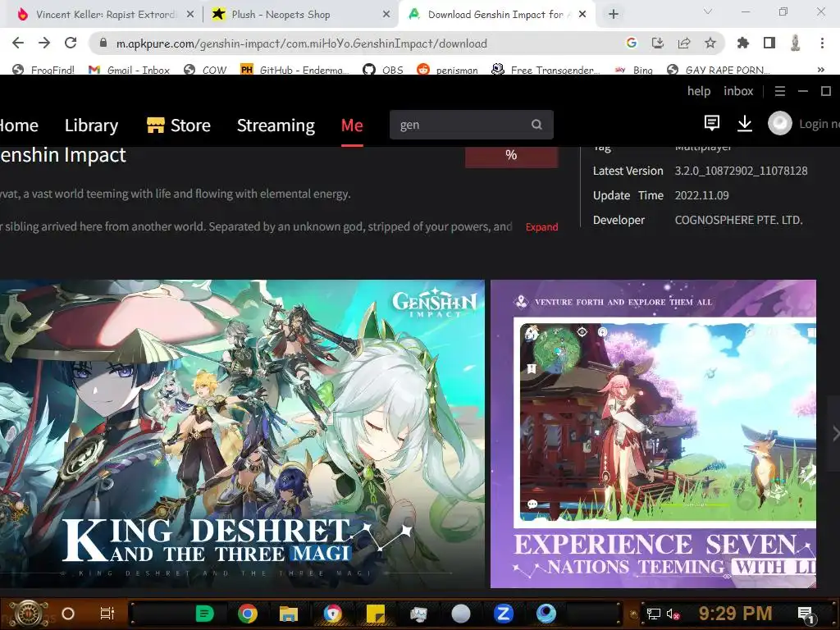The image size is (840, 630).
Task: Open Google Chrome from the taskbar
Action: pyautogui.click(x=248, y=614)
